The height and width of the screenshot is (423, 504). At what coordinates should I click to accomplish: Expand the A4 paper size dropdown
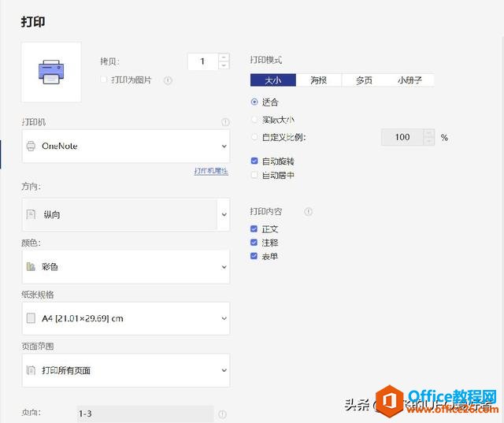coord(126,318)
